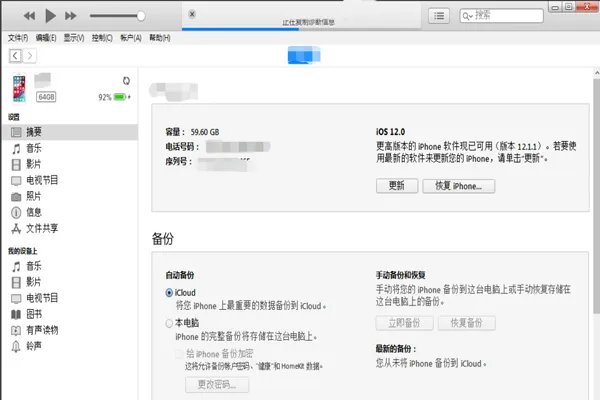600x400 pixels.
Task: Click the 59.60 GB capacity value
Action: (205, 132)
